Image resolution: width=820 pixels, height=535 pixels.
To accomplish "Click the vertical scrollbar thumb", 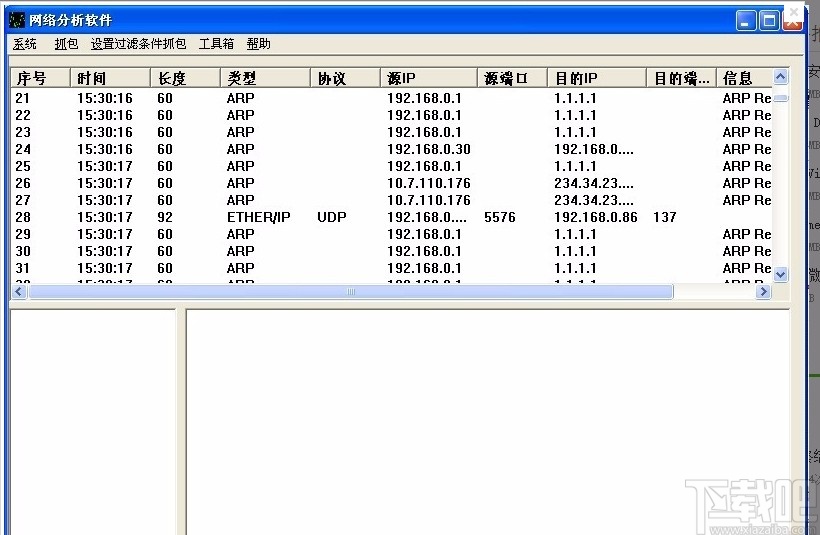I will click(781, 98).
